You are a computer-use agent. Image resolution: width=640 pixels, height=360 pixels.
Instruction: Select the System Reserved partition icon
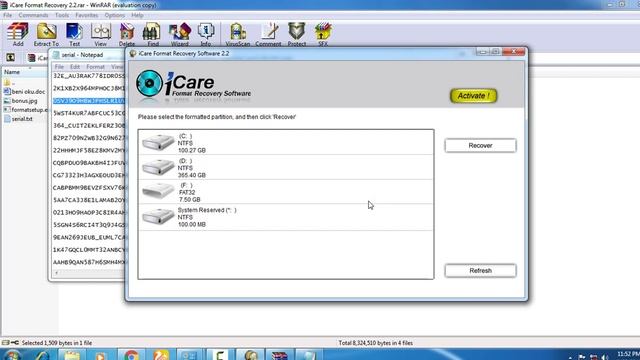point(158,216)
